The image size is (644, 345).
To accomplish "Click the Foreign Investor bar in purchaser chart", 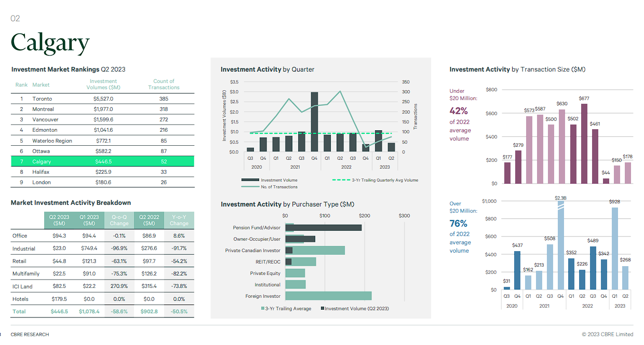I will pyautogui.click(x=328, y=296).
